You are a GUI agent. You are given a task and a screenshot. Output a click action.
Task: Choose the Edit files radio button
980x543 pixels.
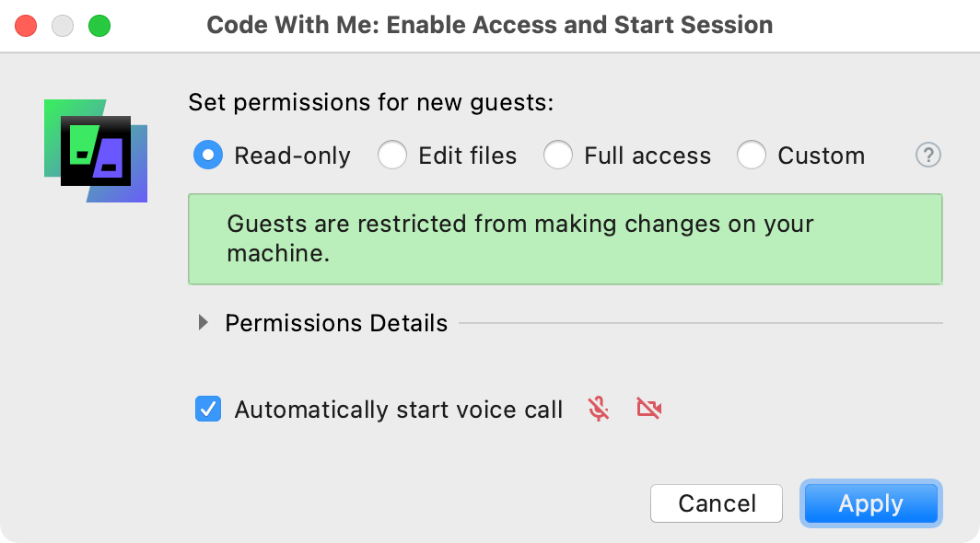tap(392, 155)
